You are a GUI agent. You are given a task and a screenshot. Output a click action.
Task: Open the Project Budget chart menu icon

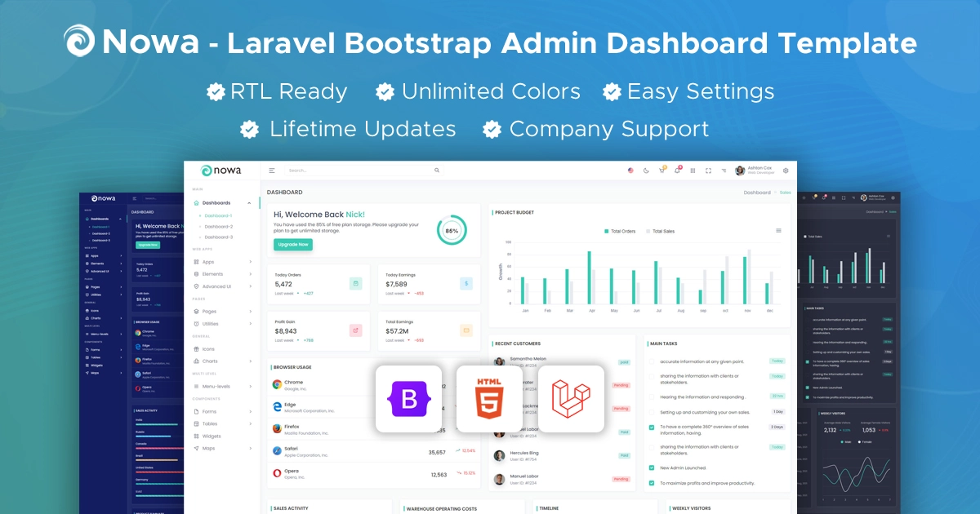coord(778,231)
